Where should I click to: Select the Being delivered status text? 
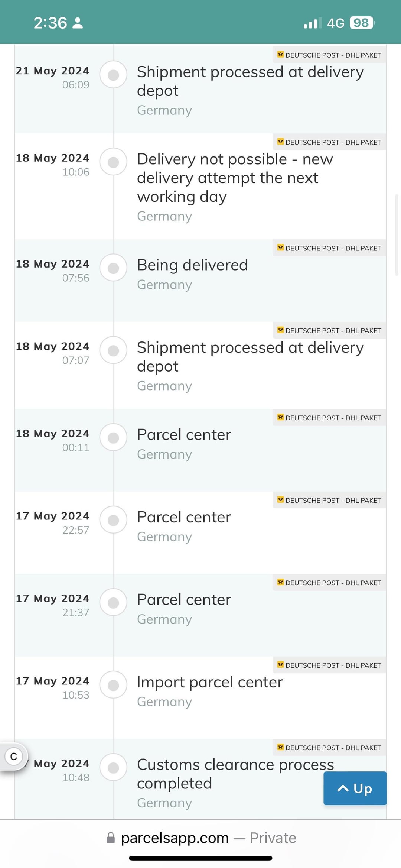192,265
